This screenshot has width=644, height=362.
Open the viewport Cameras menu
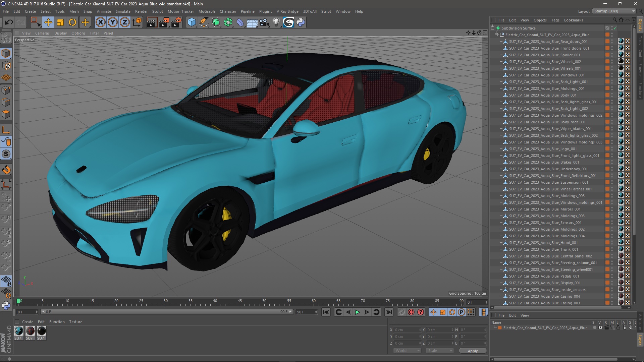pyautogui.click(x=42, y=33)
